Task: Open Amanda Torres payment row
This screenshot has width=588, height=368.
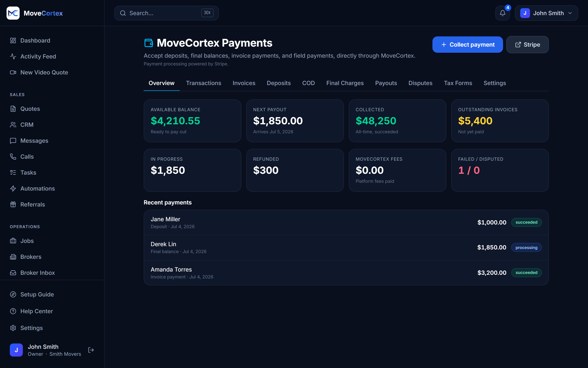Action: [346, 273]
